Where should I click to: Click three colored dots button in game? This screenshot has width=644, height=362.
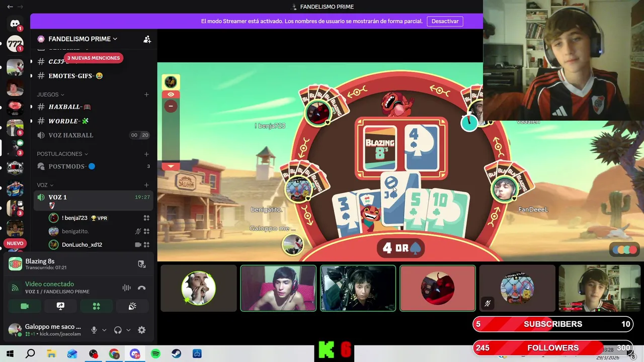[x=624, y=250]
